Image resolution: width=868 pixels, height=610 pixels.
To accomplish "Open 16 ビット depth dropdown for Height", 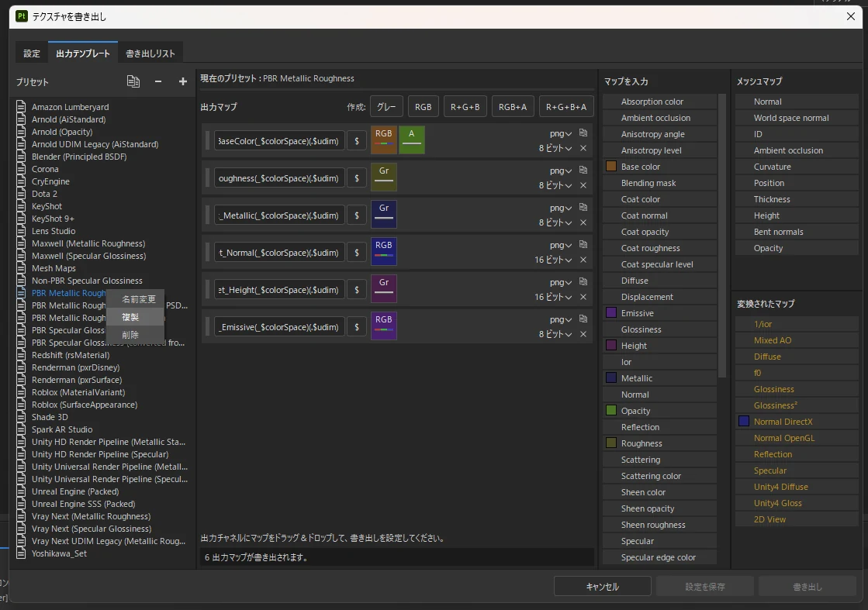I will tap(553, 297).
